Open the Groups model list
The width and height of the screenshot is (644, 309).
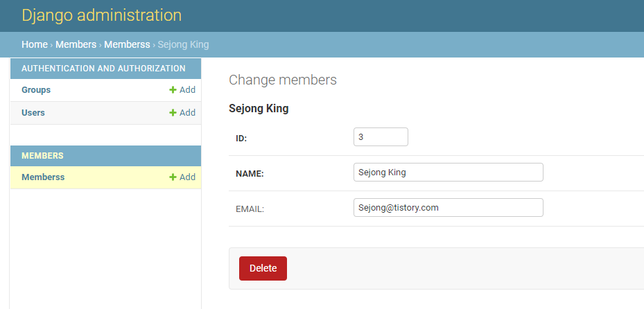pos(36,90)
